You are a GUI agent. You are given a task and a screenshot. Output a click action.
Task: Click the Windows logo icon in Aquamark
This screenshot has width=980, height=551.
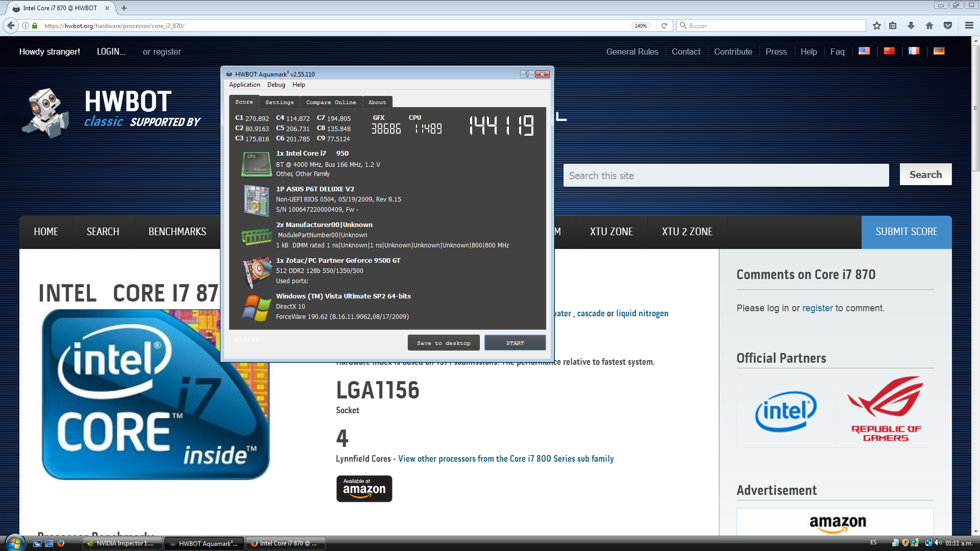tap(257, 308)
